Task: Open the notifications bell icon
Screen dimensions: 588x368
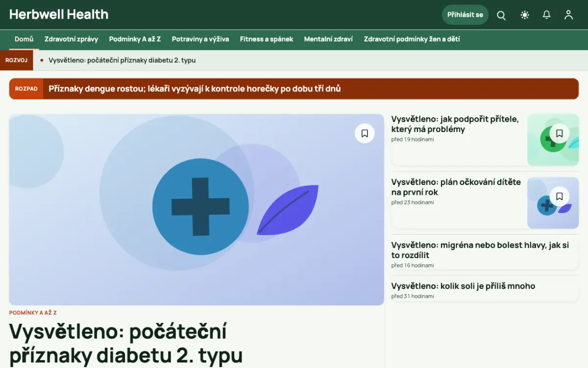Action: 547,15
